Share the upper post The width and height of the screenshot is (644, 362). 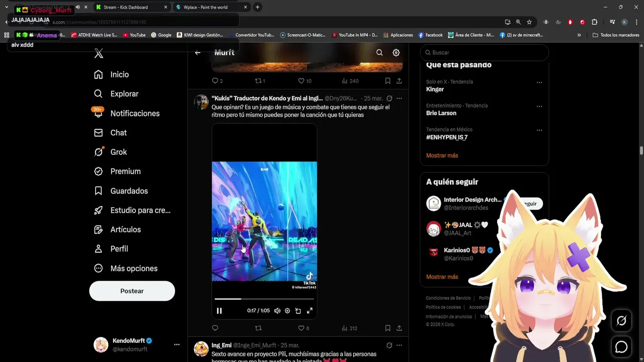pyautogui.click(x=399, y=81)
